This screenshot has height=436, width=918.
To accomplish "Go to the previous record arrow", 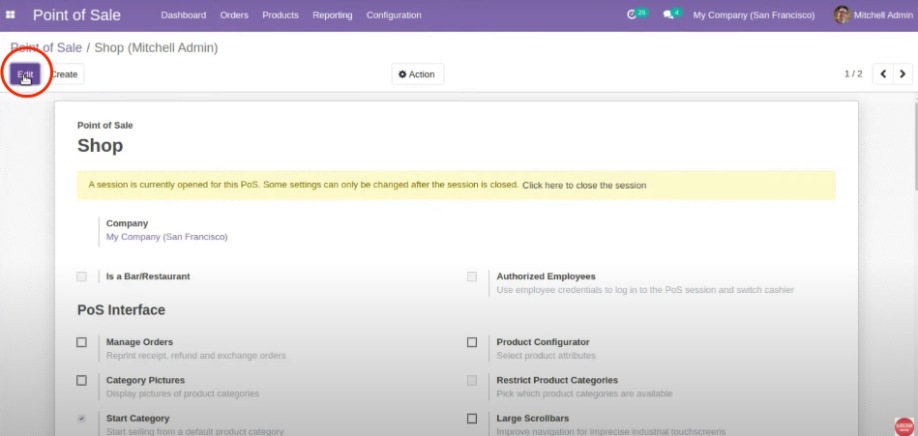I will [882, 74].
